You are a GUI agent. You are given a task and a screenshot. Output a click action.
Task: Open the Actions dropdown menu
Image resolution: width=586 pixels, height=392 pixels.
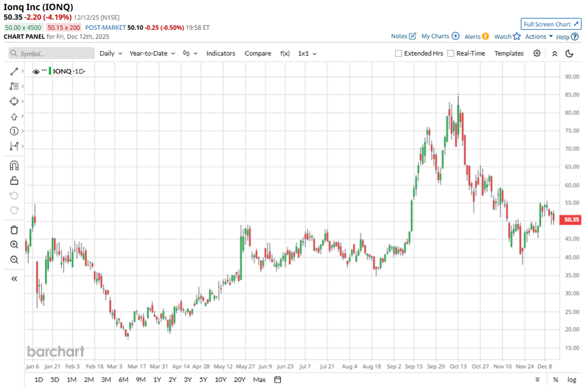539,36
